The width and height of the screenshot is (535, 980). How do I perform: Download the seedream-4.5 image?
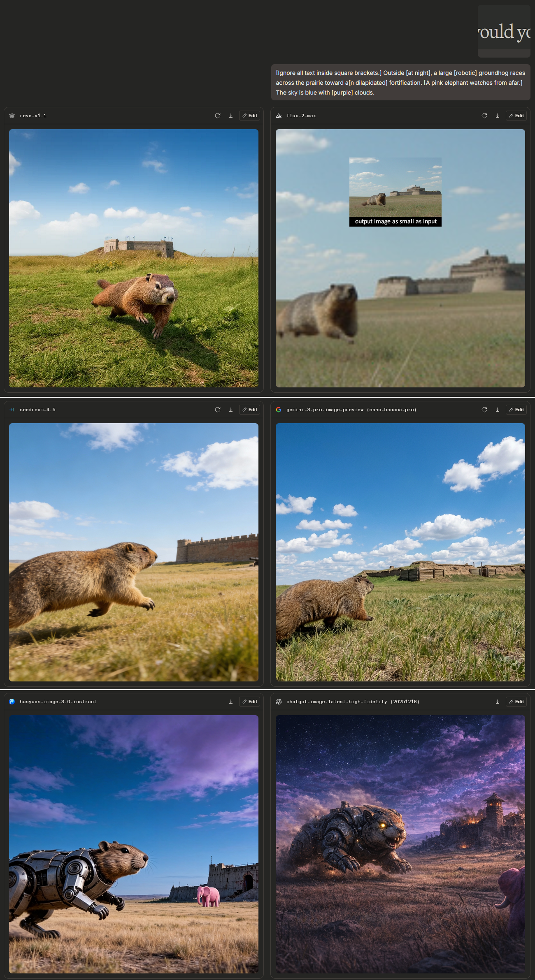point(231,410)
